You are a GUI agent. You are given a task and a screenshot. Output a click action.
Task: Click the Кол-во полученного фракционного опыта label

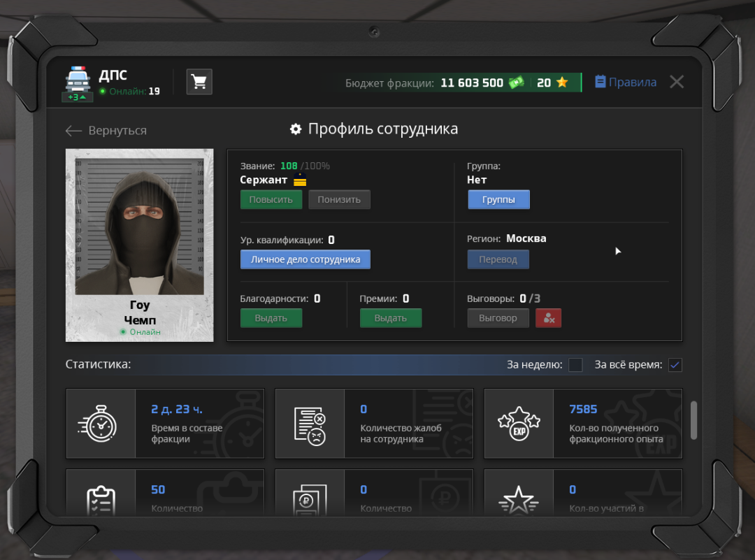pyautogui.click(x=616, y=433)
